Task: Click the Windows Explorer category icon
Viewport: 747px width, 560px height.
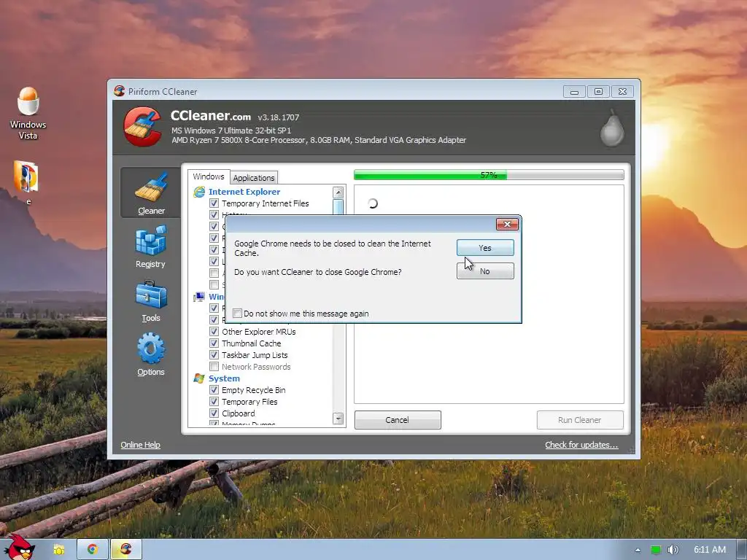Action: [x=199, y=297]
